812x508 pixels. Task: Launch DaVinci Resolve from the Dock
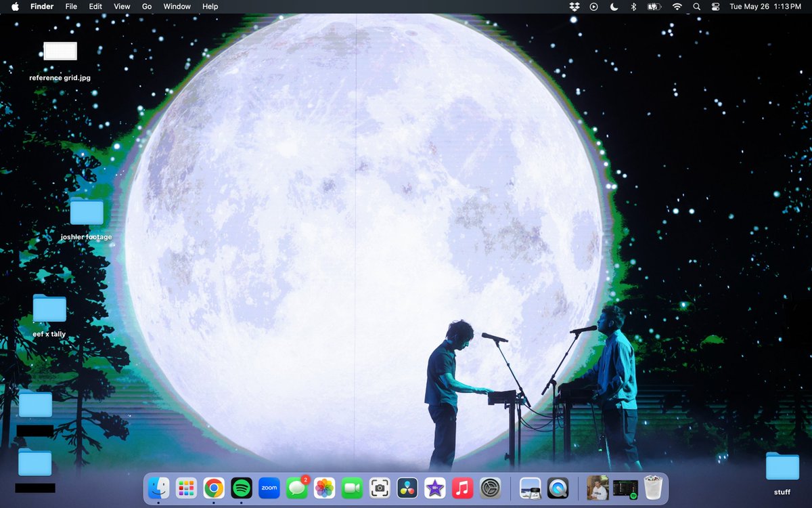pos(407,488)
